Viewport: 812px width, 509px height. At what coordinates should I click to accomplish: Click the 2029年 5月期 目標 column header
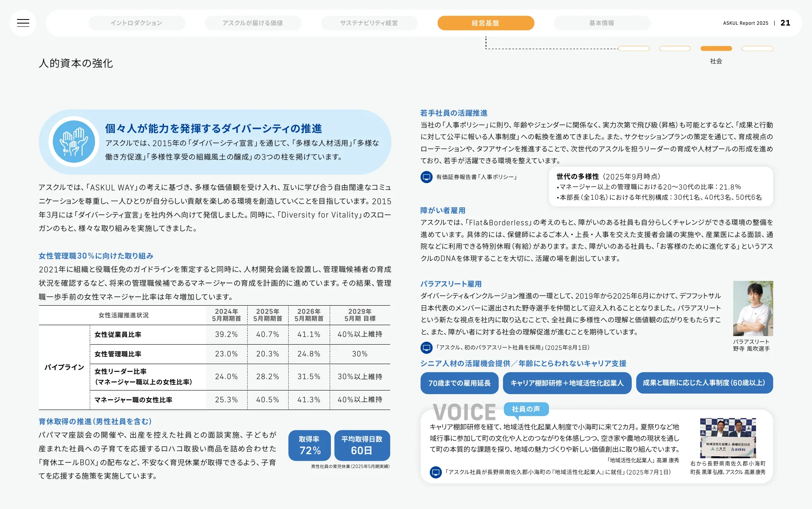click(360, 315)
